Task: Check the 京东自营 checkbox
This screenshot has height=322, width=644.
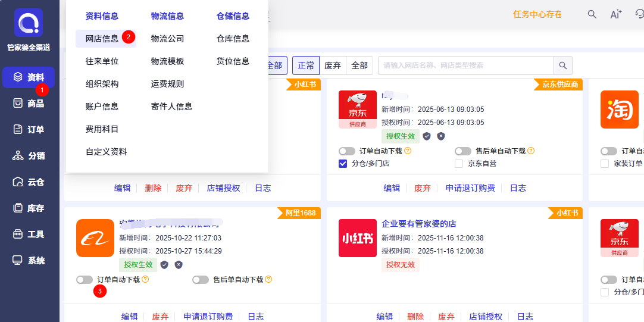Action: pyautogui.click(x=459, y=164)
